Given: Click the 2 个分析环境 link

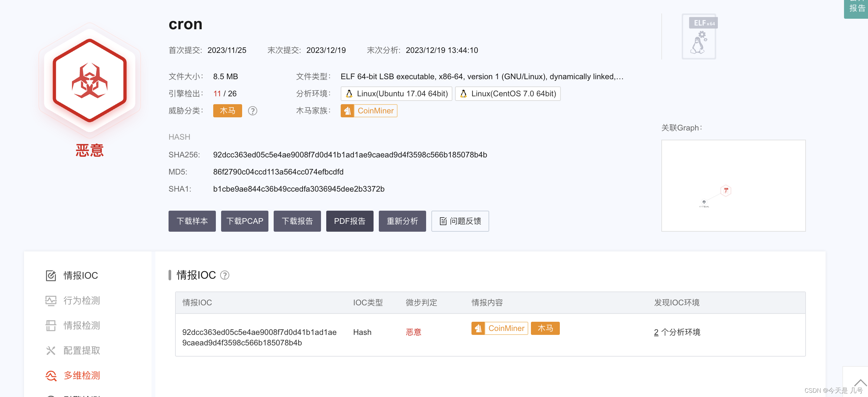Looking at the screenshot, I should (677, 332).
